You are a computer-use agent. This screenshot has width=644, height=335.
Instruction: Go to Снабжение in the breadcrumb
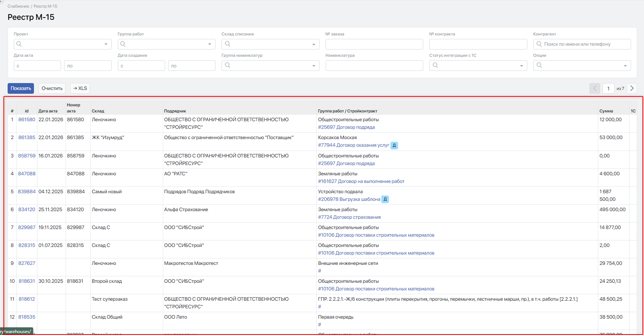pyautogui.click(x=18, y=6)
